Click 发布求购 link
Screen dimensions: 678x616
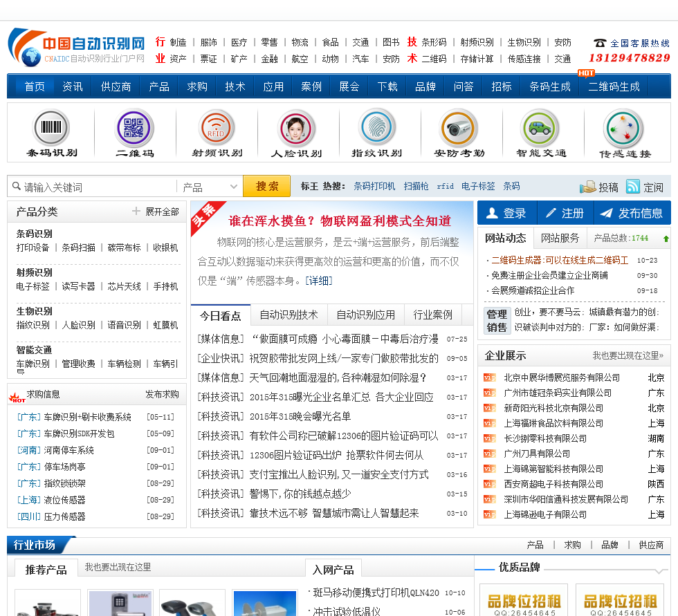[162, 394]
